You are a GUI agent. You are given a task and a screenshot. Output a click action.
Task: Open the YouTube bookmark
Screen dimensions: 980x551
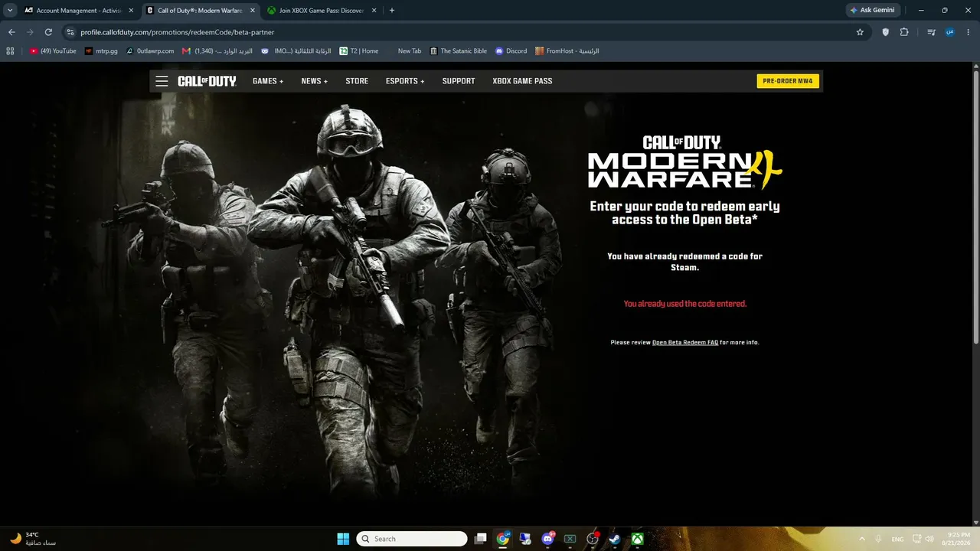[54, 51]
